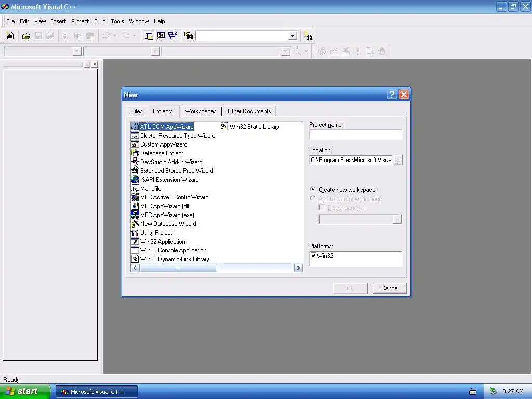Click the Window List toolbar icon
The width and height of the screenshot is (532, 399).
(172, 36)
